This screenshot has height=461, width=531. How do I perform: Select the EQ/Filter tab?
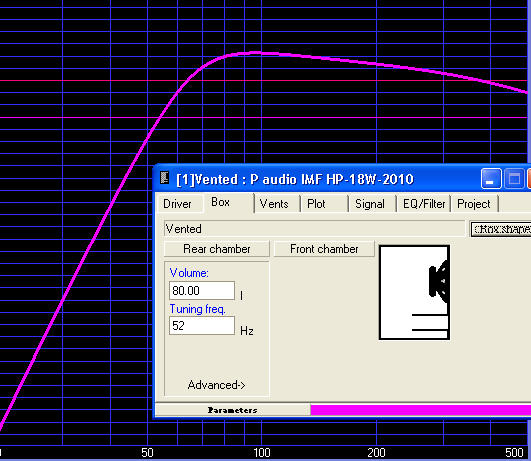coord(424,204)
